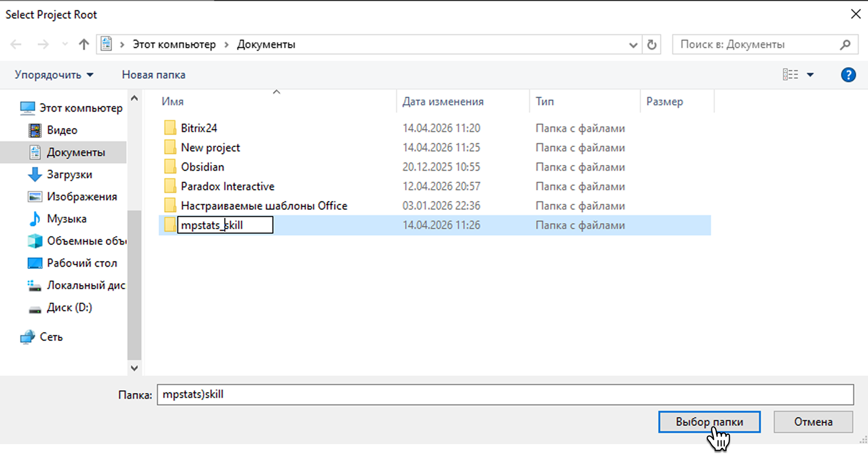Click the change view layout icon
868x457 pixels.
click(790, 75)
